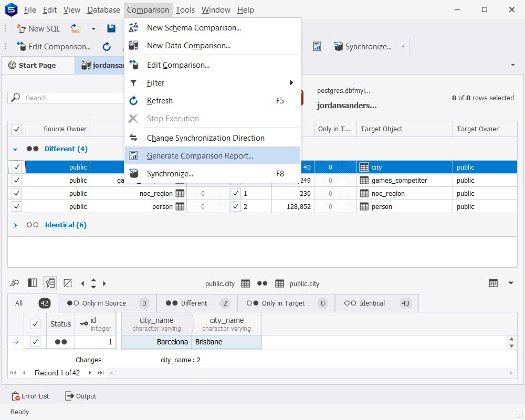The height and width of the screenshot is (420, 525).
Task: Click the Target Object column header
Action: [404, 129]
